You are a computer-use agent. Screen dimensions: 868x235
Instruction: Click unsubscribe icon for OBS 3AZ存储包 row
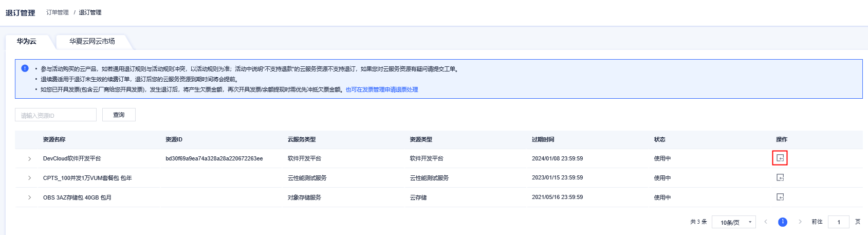[780, 197]
